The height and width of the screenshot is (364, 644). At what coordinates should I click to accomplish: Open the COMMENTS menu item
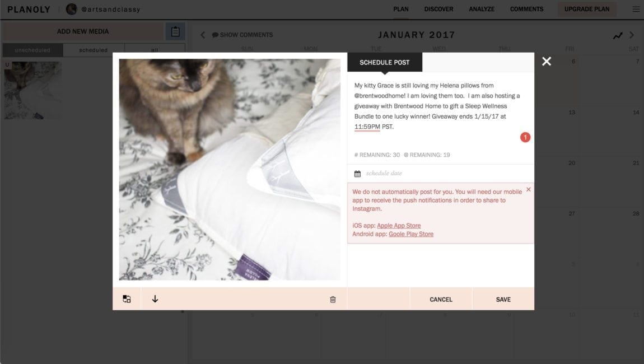(526, 9)
